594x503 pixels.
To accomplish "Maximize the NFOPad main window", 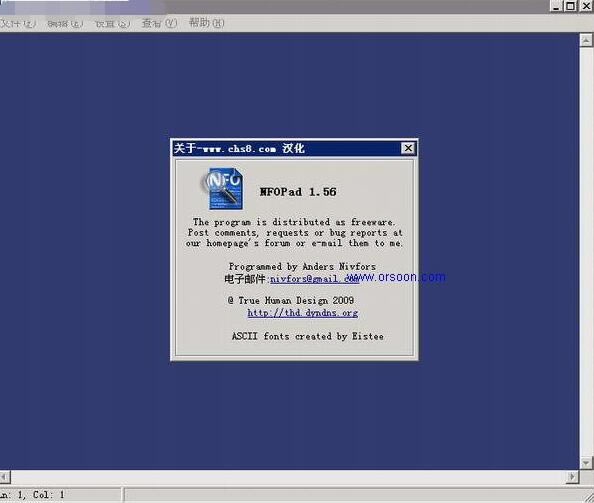I will [570, 6].
